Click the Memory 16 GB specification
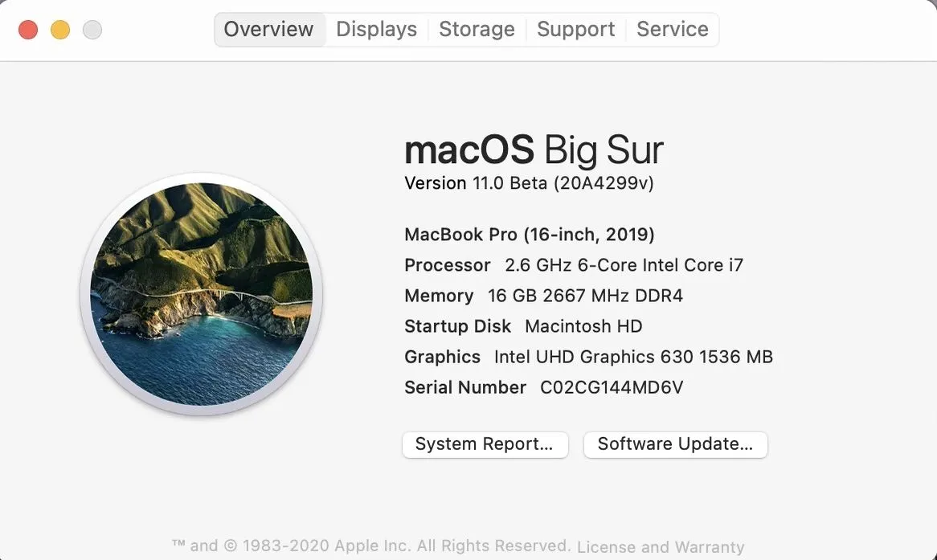This screenshot has width=937, height=560. [x=543, y=296]
